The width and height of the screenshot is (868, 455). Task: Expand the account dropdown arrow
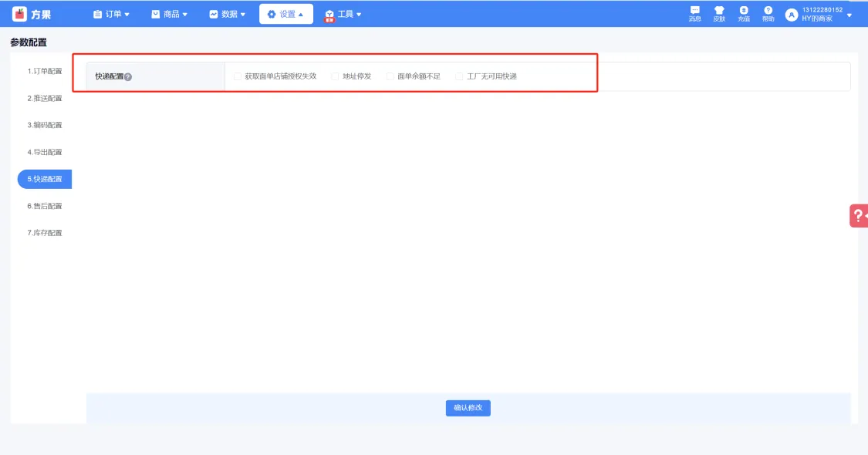coord(849,15)
